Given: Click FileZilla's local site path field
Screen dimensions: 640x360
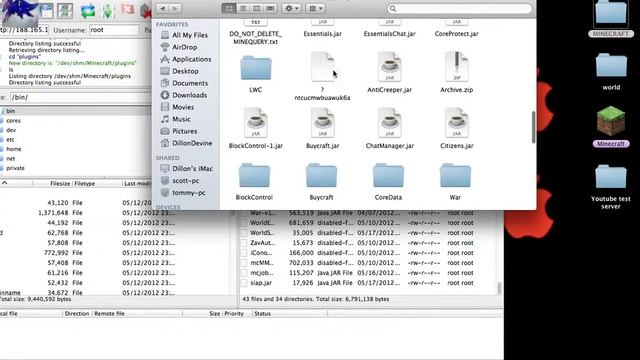Looking at the screenshot, I should point(81,97).
